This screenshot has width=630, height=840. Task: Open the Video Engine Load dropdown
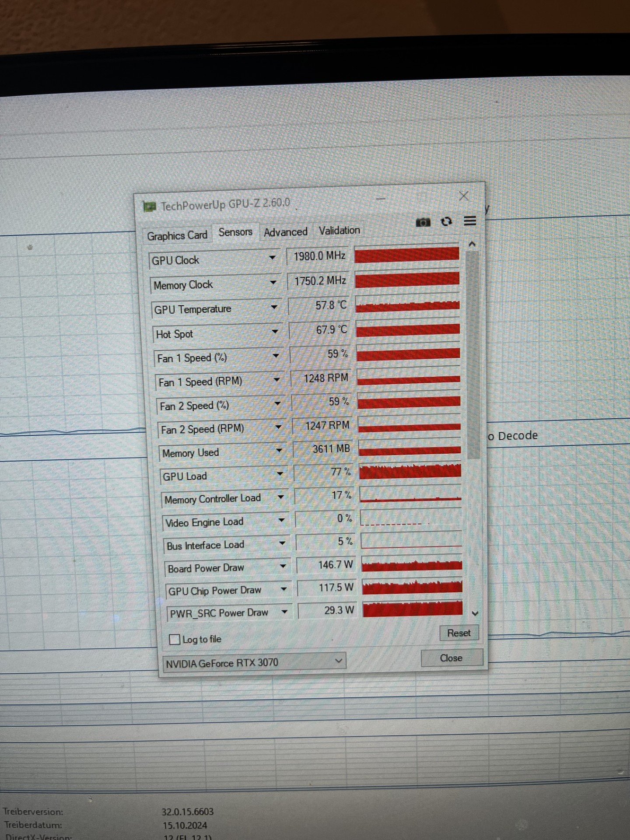click(282, 520)
